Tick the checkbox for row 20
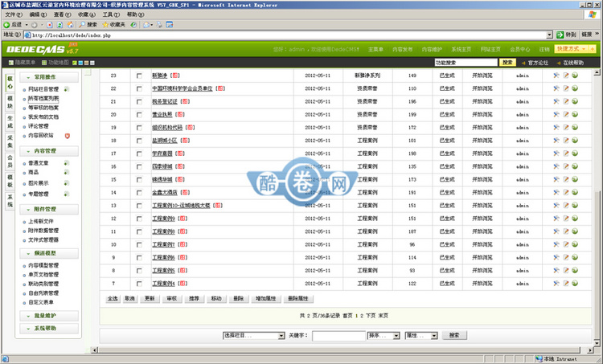 point(139,115)
